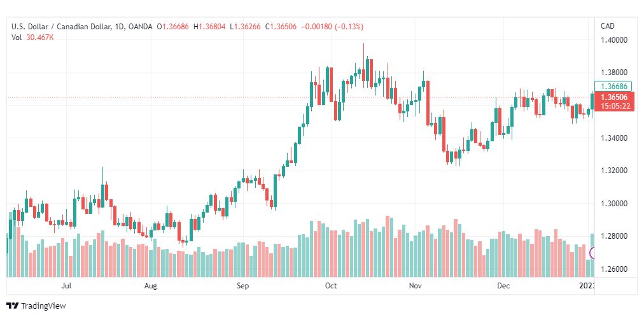Click the 1.40000 price axis label
Screen dimensions: 644x317
[x=613, y=40]
